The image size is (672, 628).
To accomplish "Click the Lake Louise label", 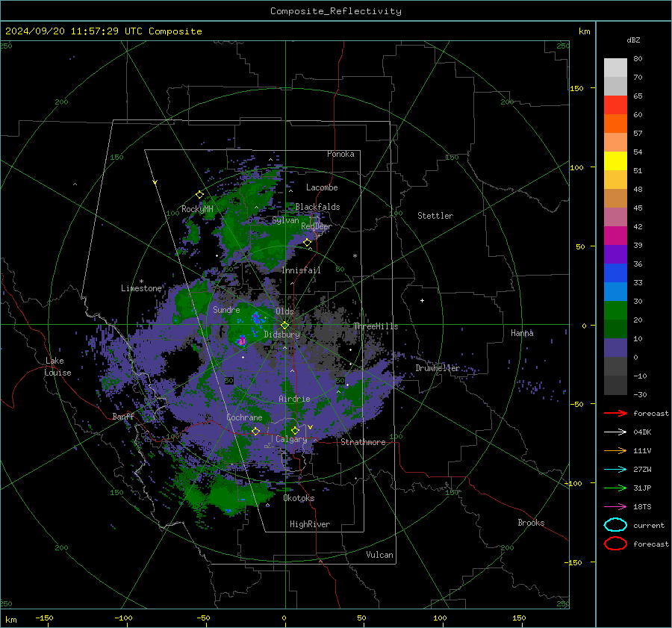I will point(58,367).
